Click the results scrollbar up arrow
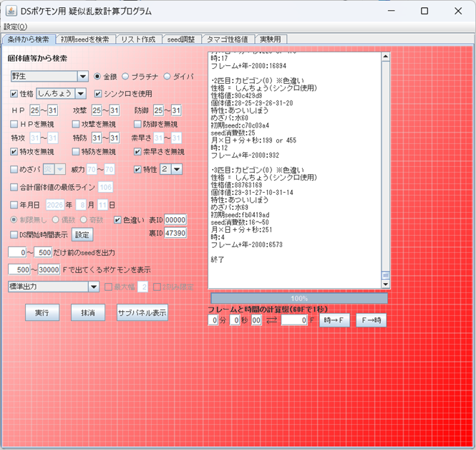 point(386,57)
